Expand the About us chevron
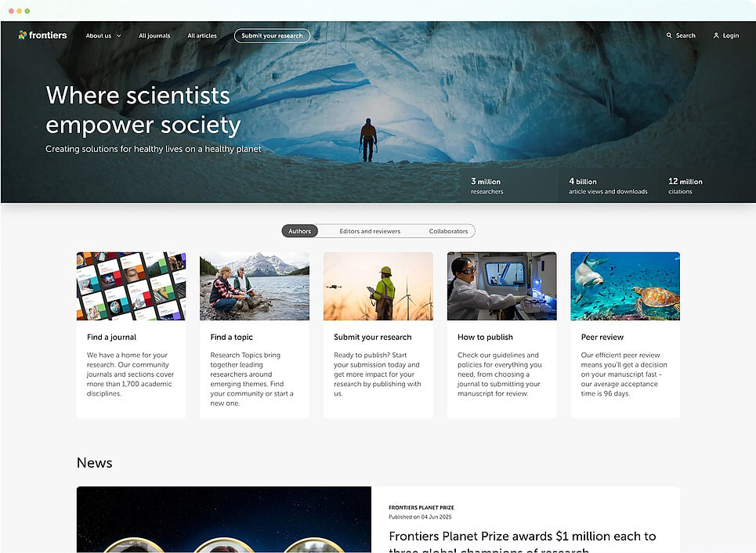The width and height of the screenshot is (756, 553). pos(118,36)
